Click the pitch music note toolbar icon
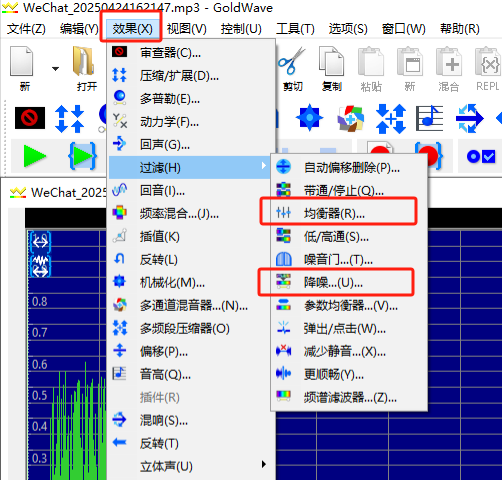This screenshot has height=480, width=502. [x=430, y=118]
